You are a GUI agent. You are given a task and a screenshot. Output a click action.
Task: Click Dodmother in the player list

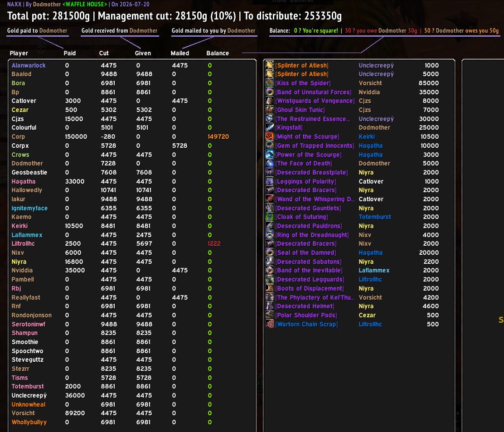point(27,163)
